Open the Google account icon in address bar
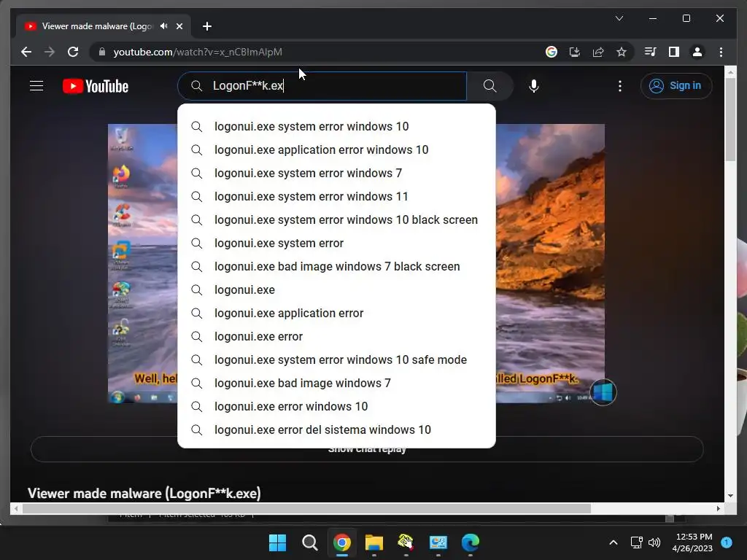Image resolution: width=747 pixels, height=560 pixels. pyautogui.click(x=551, y=52)
